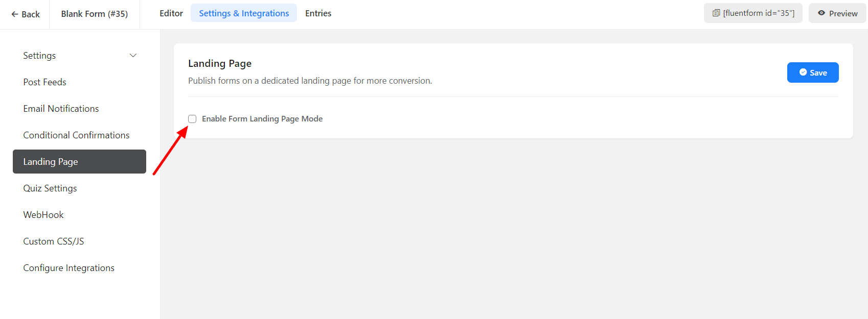Select Email Notifications in sidebar
This screenshot has width=868, height=319.
click(x=61, y=109)
